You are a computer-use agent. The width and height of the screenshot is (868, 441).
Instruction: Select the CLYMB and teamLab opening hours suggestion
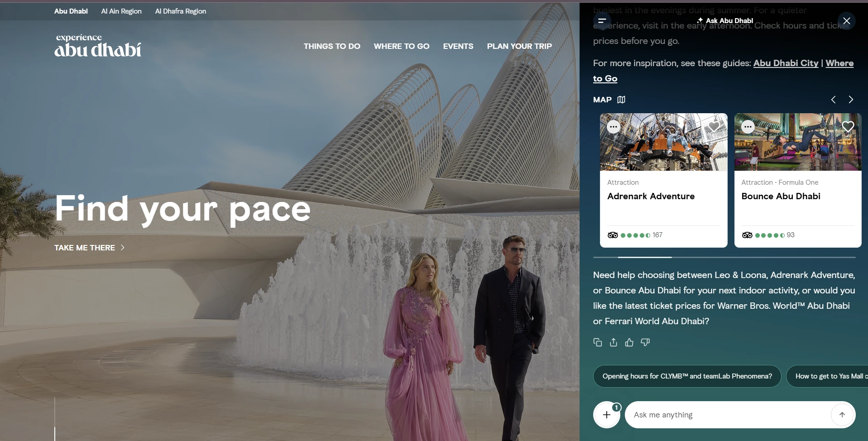click(x=687, y=376)
